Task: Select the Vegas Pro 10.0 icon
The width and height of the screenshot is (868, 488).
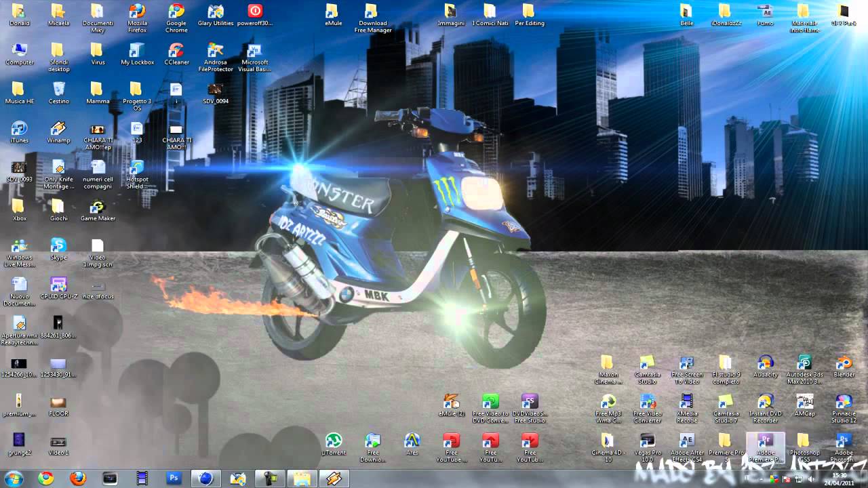Action: pos(647,448)
